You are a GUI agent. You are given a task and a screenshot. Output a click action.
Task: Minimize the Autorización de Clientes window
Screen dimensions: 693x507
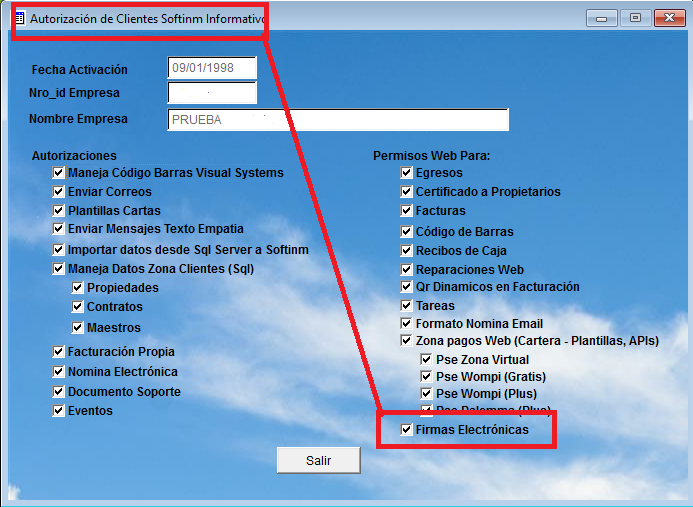[x=602, y=18]
